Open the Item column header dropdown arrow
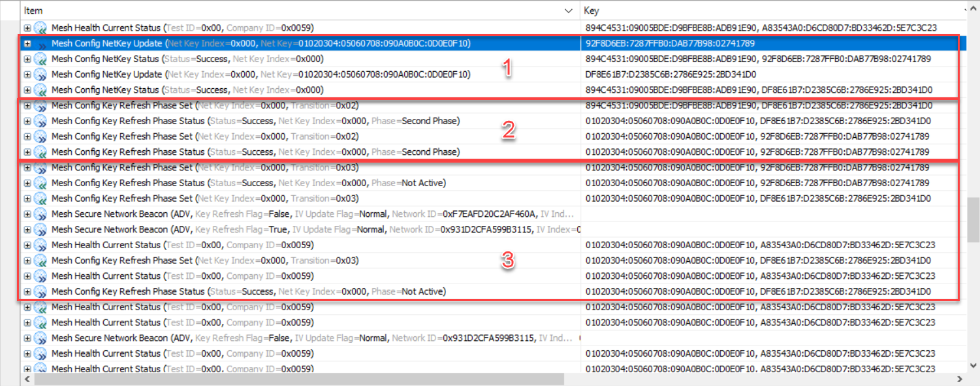Viewport: 980px width, 386px height. point(569,11)
